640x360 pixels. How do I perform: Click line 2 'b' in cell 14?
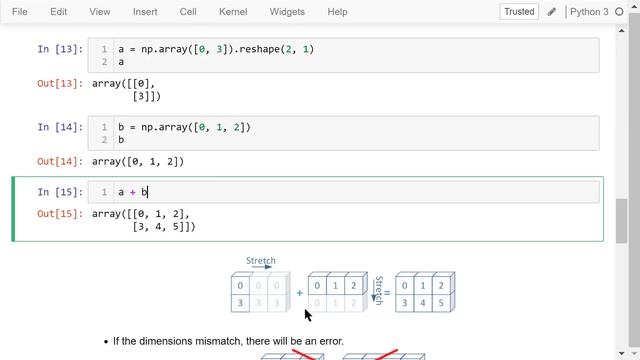(121, 140)
